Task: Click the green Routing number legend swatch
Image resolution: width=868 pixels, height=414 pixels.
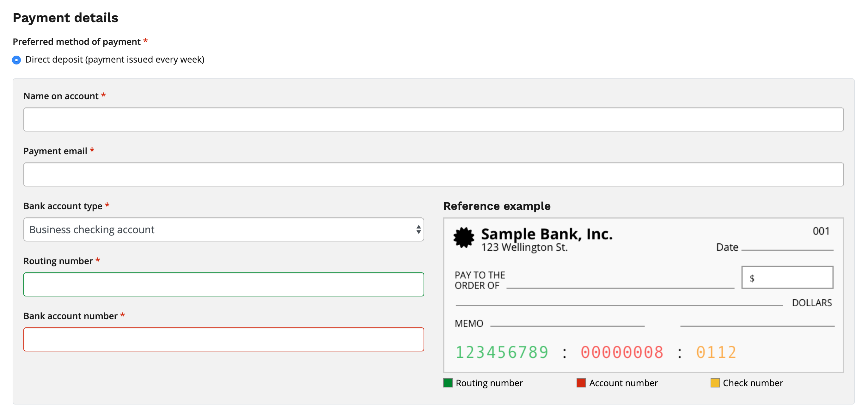Action: (x=448, y=383)
